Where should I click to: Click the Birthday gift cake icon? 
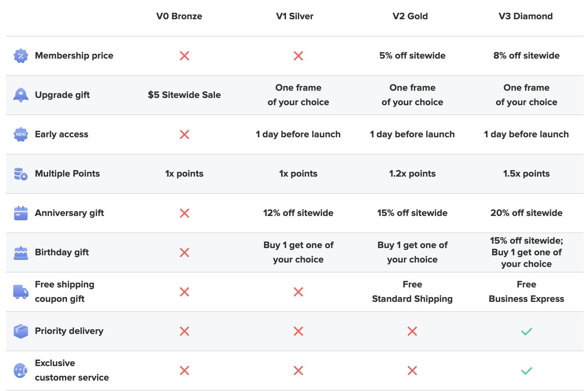pos(21,253)
